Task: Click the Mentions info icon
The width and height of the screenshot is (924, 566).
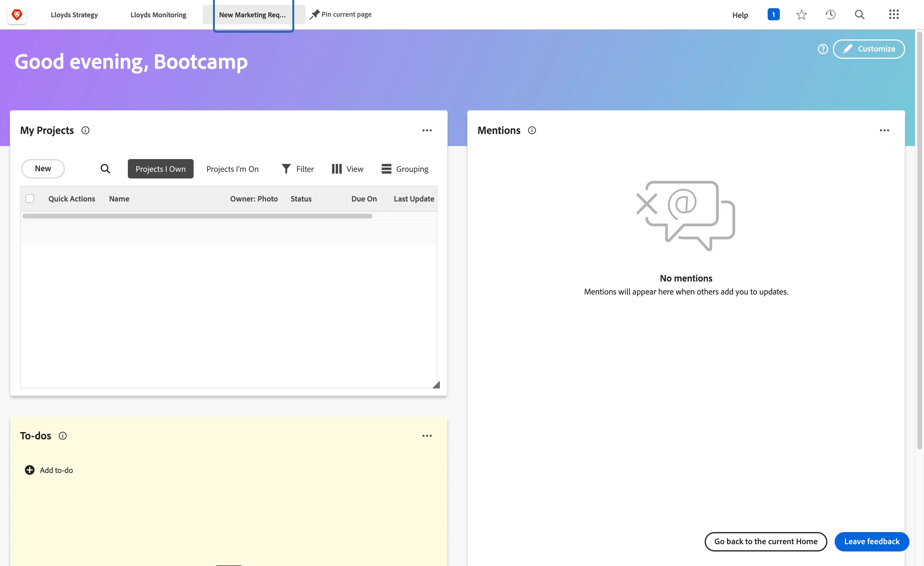Action: pyautogui.click(x=532, y=131)
